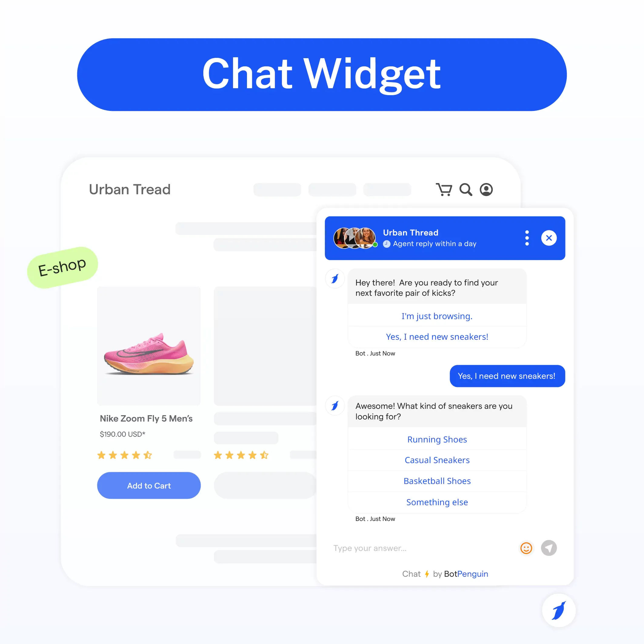
Task: Click the chat message input field
Action: [x=419, y=547]
